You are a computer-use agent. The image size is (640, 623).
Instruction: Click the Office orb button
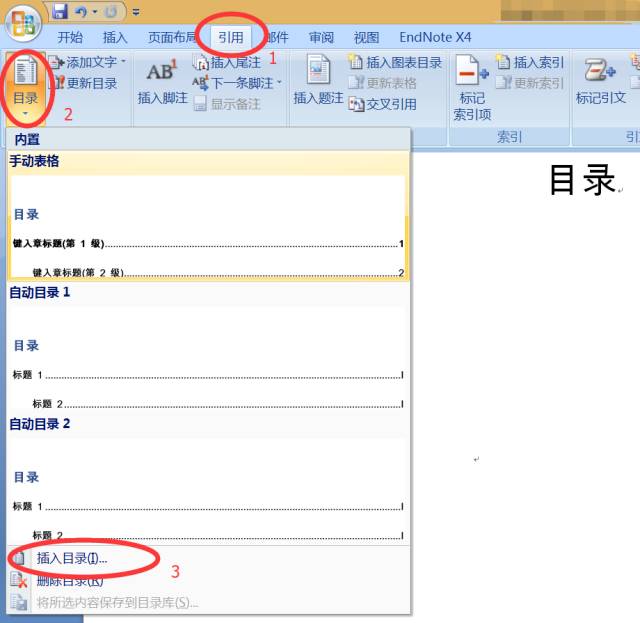pyautogui.click(x=23, y=23)
